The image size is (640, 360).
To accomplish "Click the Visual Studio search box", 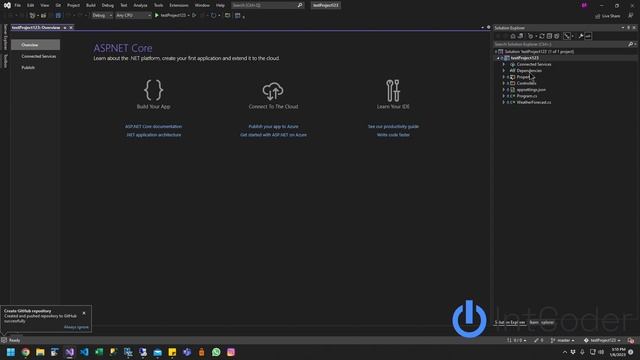I will 267,5.
